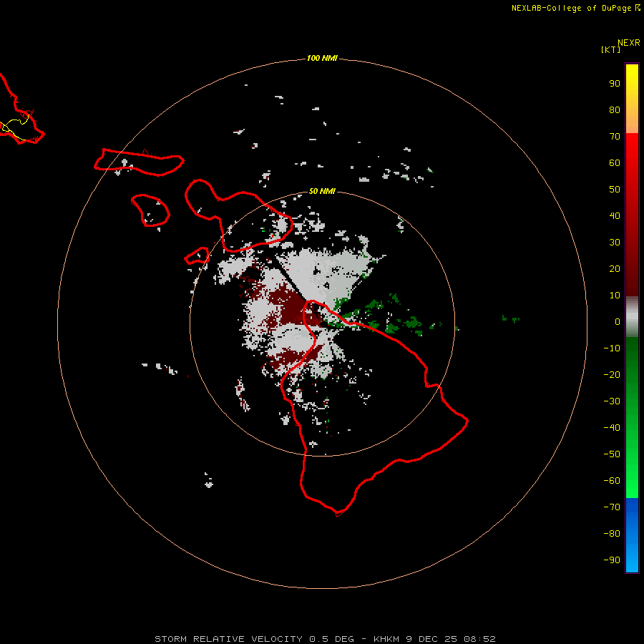Click the 100 NMI range ring label

[322, 59]
